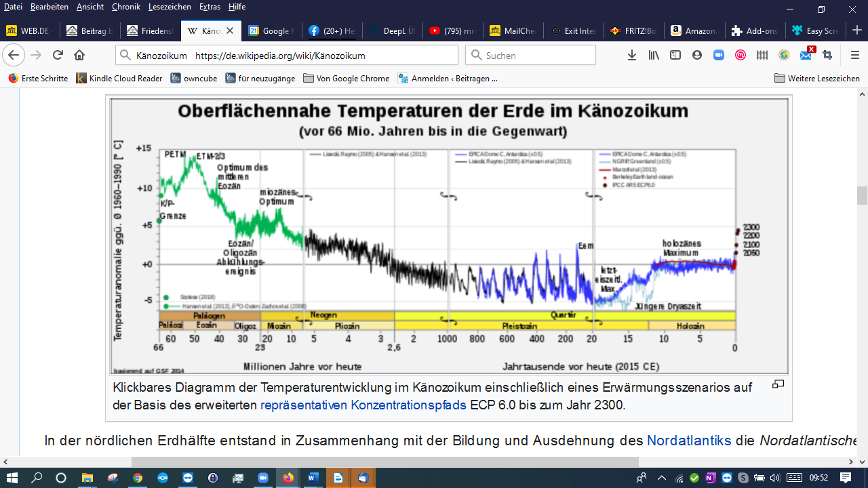This screenshot has width=868, height=488.
Task: Open the mail checker envelope icon
Action: coord(806,54)
